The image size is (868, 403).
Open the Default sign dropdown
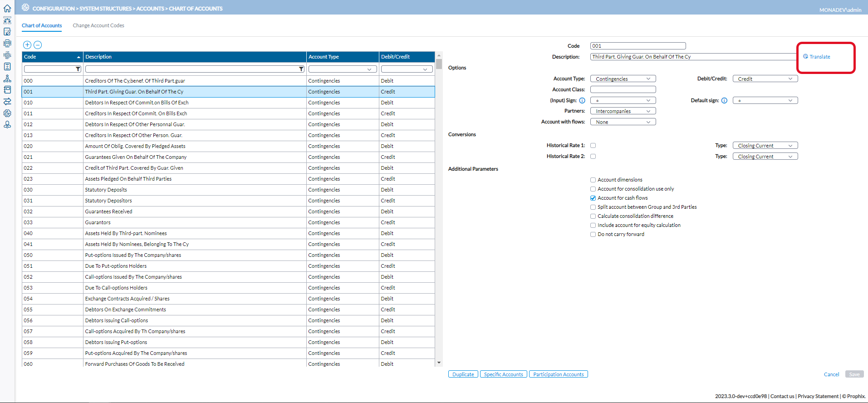click(x=765, y=101)
